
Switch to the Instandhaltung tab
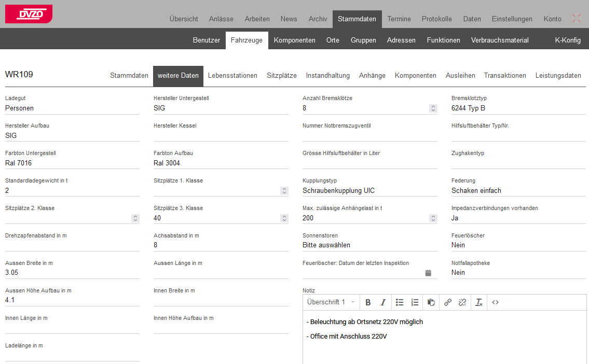tap(327, 76)
